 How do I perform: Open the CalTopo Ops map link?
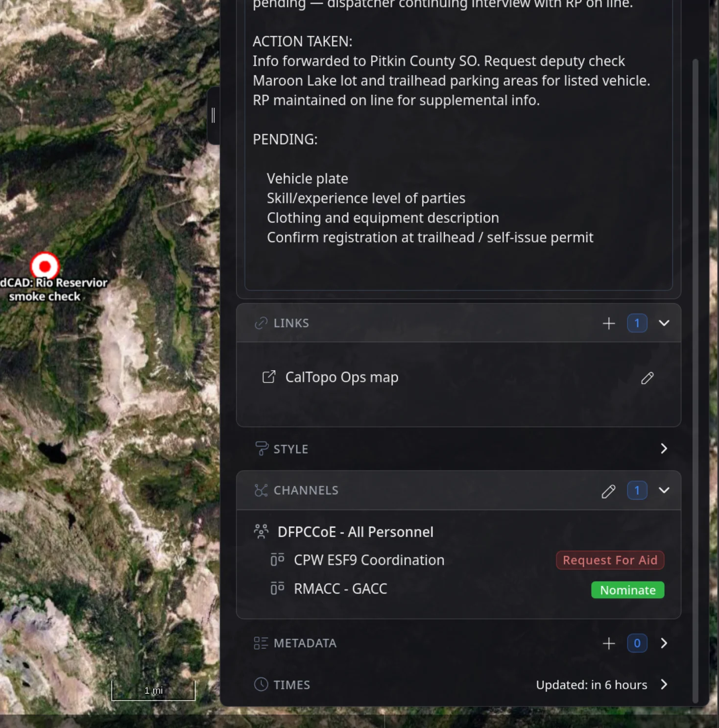tap(342, 377)
